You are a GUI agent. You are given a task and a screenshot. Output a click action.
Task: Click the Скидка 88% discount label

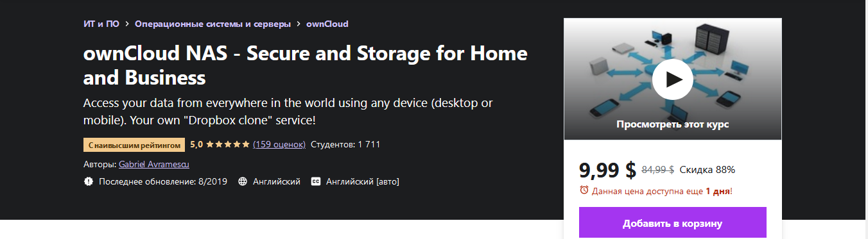tap(707, 170)
